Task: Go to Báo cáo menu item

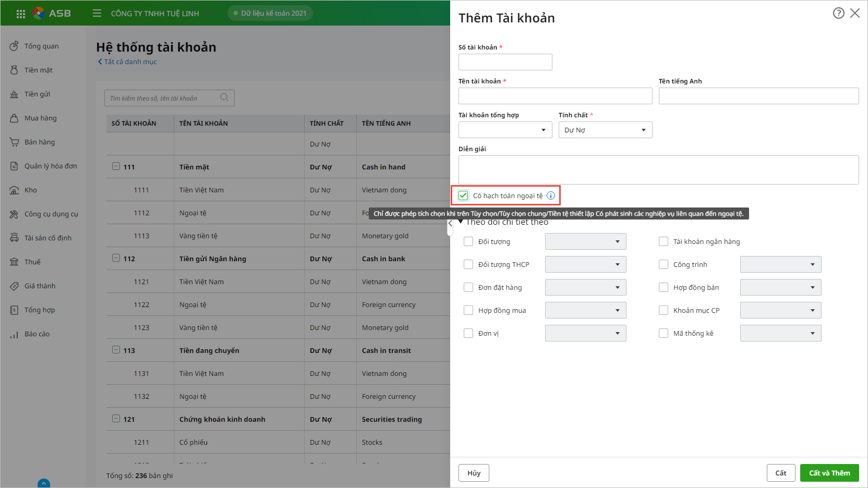Action: click(x=37, y=334)
